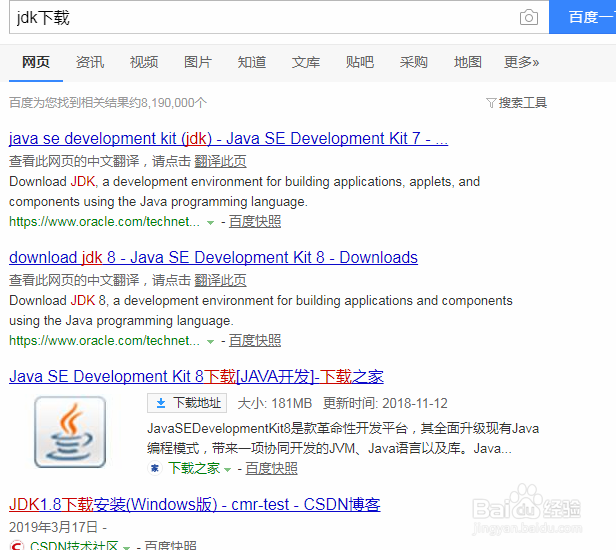
Task: Open the download jdk 8 Downloads result
Action: [x=213, y=257]
